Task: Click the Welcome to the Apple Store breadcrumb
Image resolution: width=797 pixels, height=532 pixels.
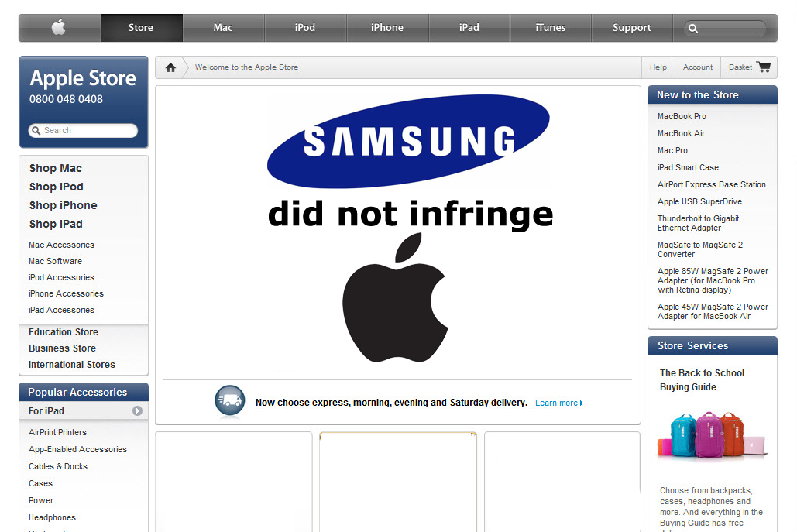Action: coord(246,67)
